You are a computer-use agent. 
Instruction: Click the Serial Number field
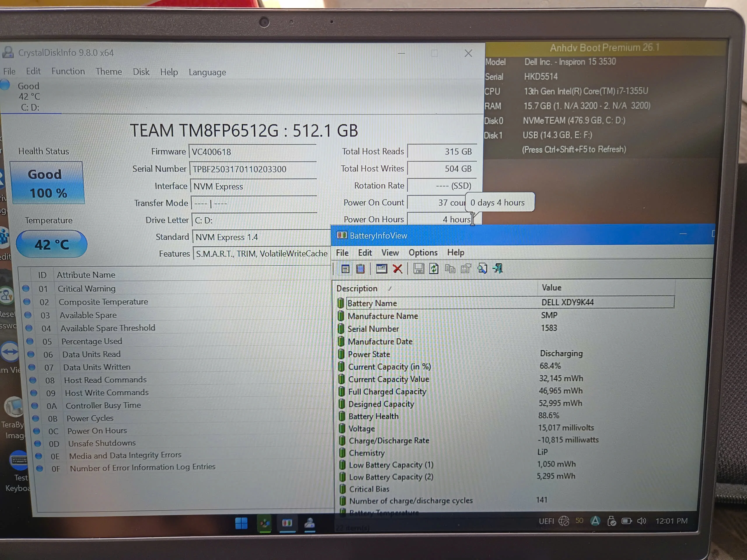click(x=253, y=169)
